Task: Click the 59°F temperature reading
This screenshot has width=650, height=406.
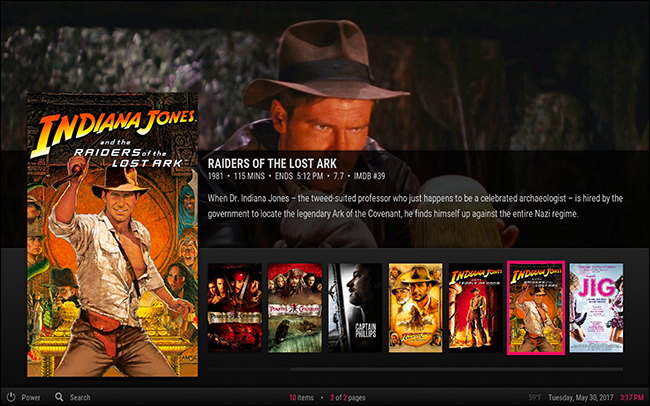Action: click(x=536, y=397)
